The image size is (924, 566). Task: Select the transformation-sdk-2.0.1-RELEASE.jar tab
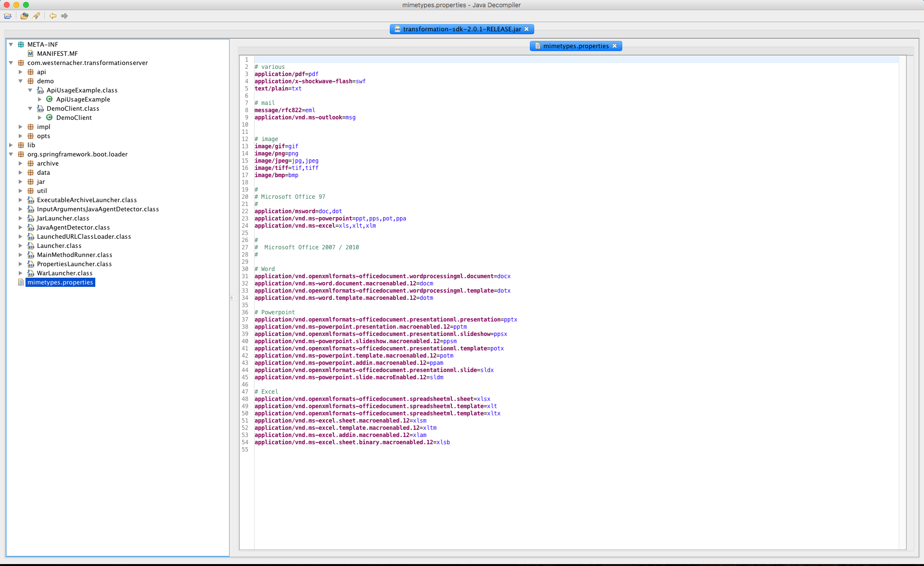click(462, 29)
